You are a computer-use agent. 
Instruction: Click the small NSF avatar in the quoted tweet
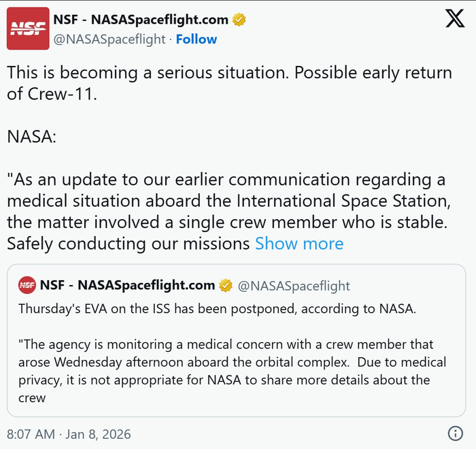[x=27, y=285]
